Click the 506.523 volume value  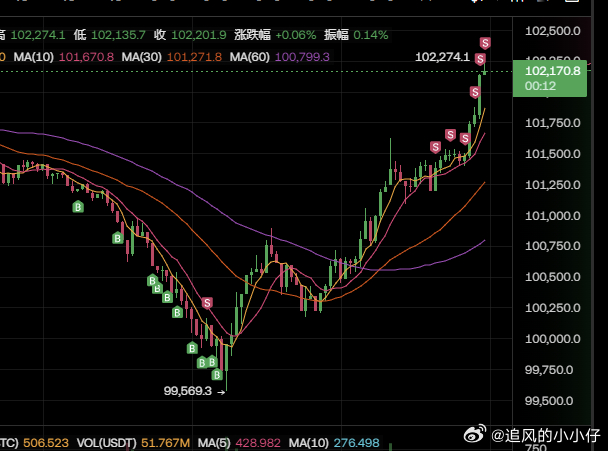pyautogui.click(x=46, y=443)
